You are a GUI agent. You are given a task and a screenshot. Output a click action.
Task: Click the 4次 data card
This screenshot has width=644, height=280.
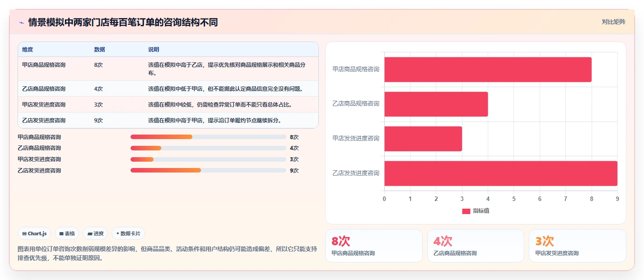[476, 246]
